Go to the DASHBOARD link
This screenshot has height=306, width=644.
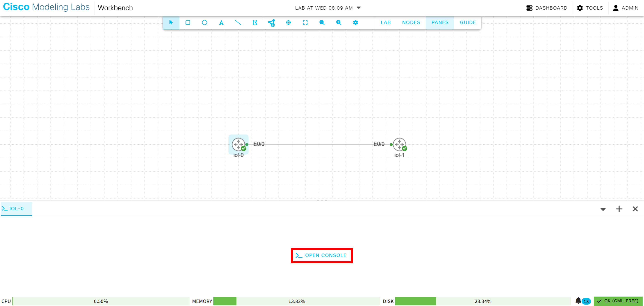pos(547,8)
